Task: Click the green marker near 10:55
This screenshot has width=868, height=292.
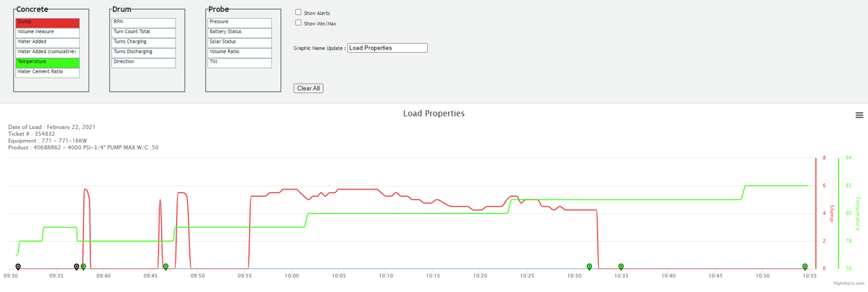Action: point(805,267)
